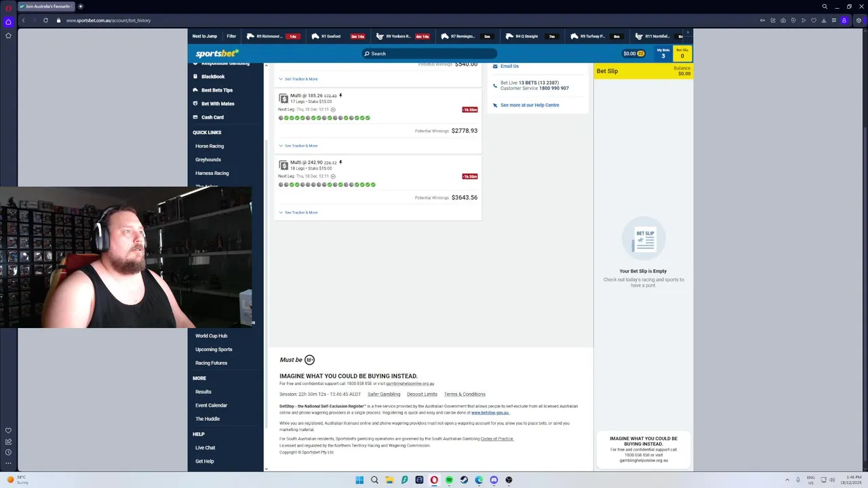The height and width of the screenshot is (488, 868).
Task: Click the browser reload icon
Action: click(45, 20)
